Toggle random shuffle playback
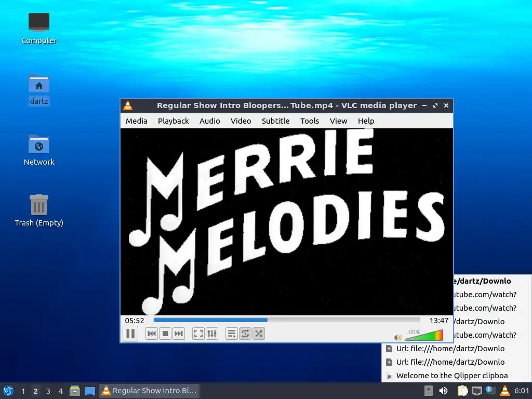532x399 pixels. (259, 334)
